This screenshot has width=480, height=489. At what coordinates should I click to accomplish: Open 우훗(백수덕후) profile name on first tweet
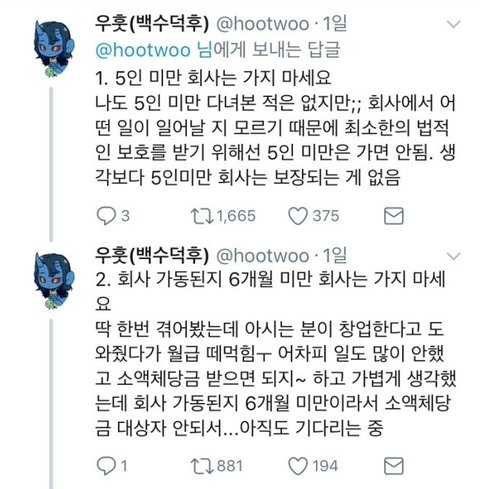152,24
